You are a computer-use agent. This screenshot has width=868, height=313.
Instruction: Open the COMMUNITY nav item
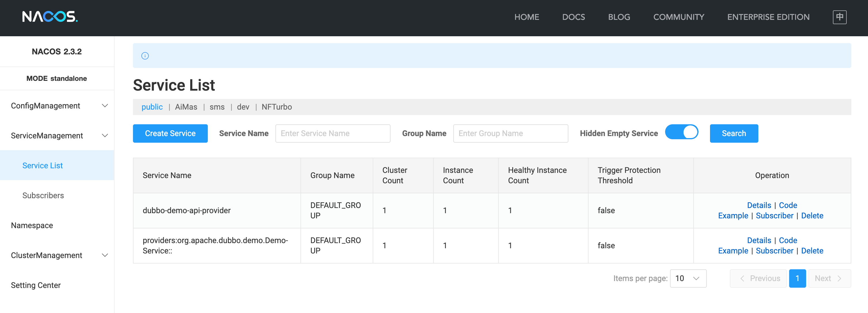click(x=678, y=17)
